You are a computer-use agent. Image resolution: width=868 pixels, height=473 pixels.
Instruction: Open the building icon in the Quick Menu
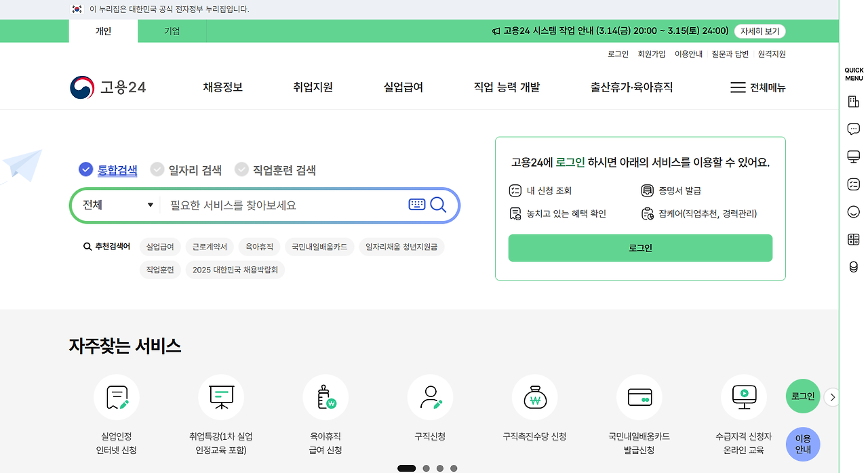[854, 102]
